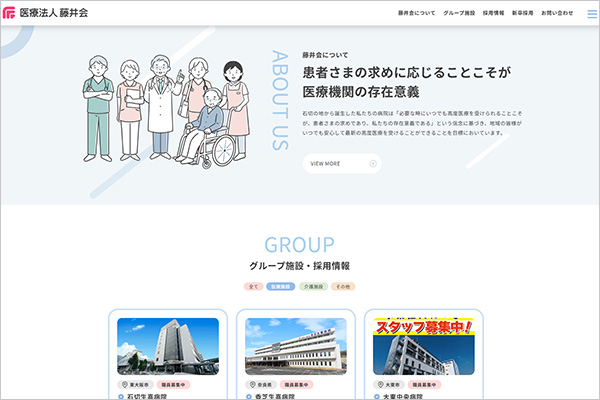
Task: Click blue circle icon beside 石切生喜病院
Action: pos(122,396)
